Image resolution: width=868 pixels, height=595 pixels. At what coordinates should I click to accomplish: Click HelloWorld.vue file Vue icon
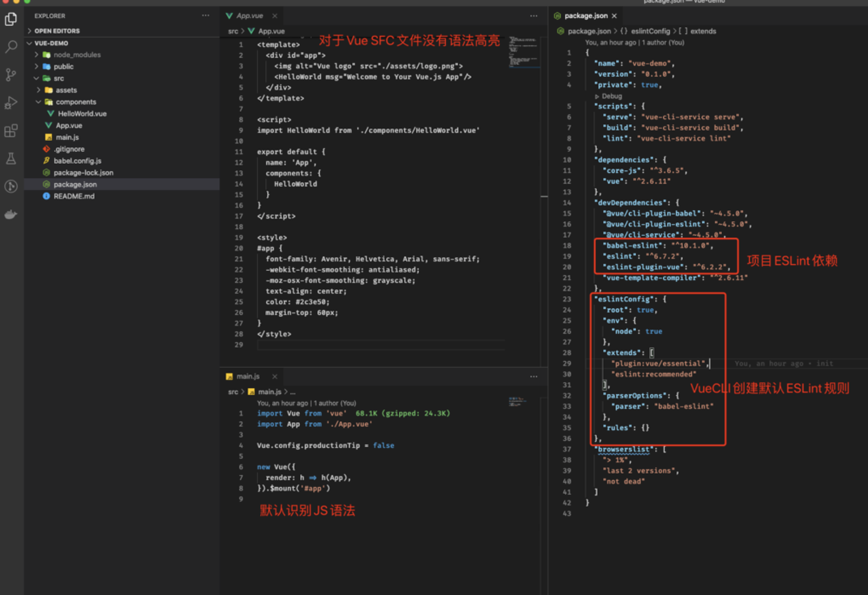(51, 113)
